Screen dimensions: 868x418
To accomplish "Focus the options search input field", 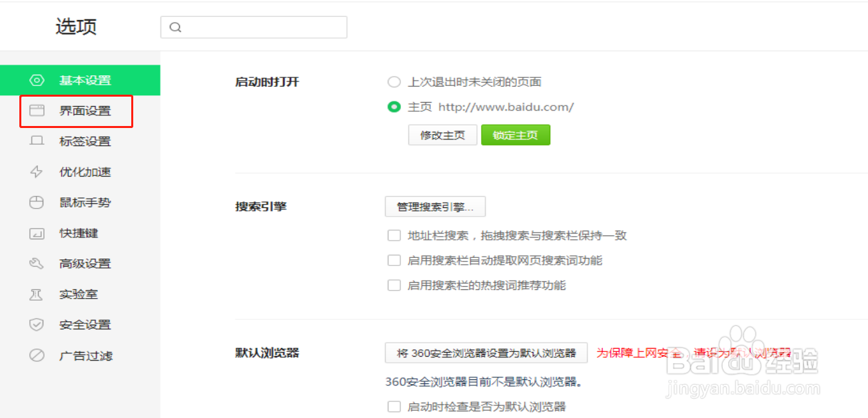I will tap(254, 27).
